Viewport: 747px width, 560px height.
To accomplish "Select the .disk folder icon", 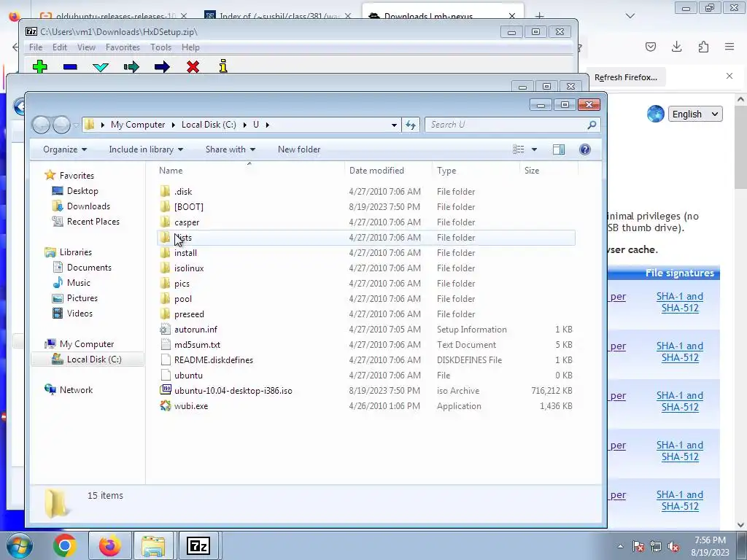I will click(x=165, y=192).
